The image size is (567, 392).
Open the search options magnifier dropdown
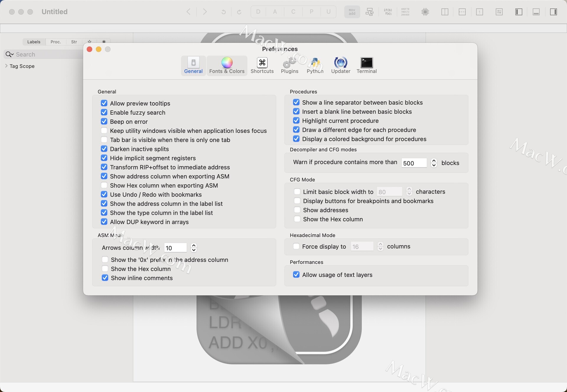point(9,54)
